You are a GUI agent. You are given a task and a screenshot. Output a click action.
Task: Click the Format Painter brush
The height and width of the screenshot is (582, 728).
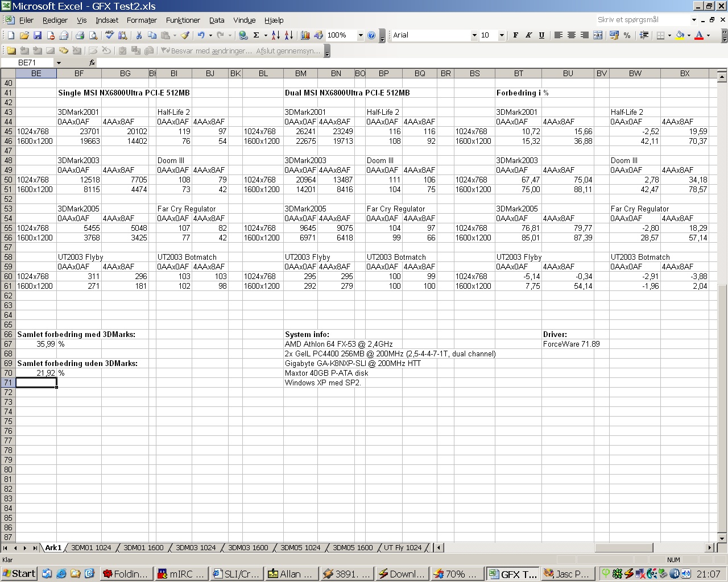pyautogui.click(x=185, y=35)
